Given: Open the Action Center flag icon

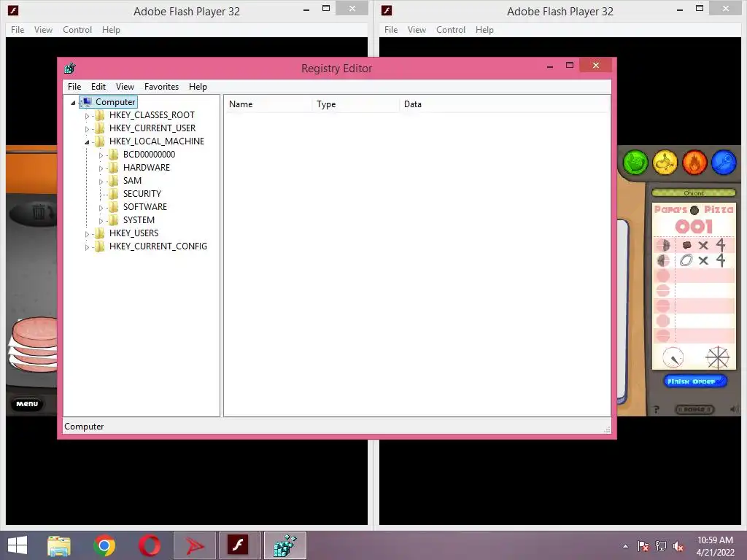Looking at the screenshot, I should point(643,546).
